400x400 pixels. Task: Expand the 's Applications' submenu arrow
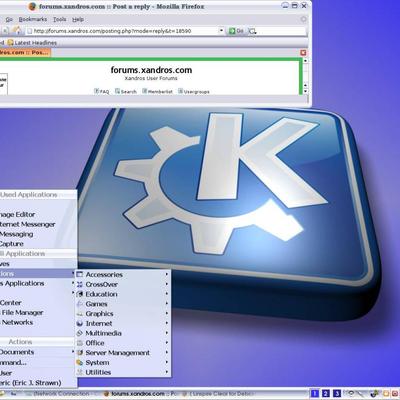[x=73, y=283]
